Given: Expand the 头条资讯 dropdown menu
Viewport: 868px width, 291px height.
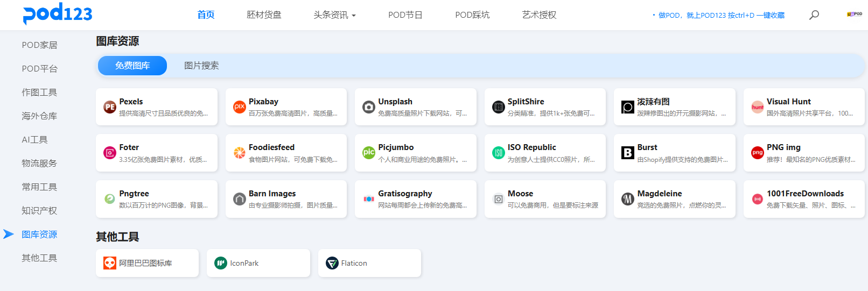Looking at the screenshot, I should (334, 15).
